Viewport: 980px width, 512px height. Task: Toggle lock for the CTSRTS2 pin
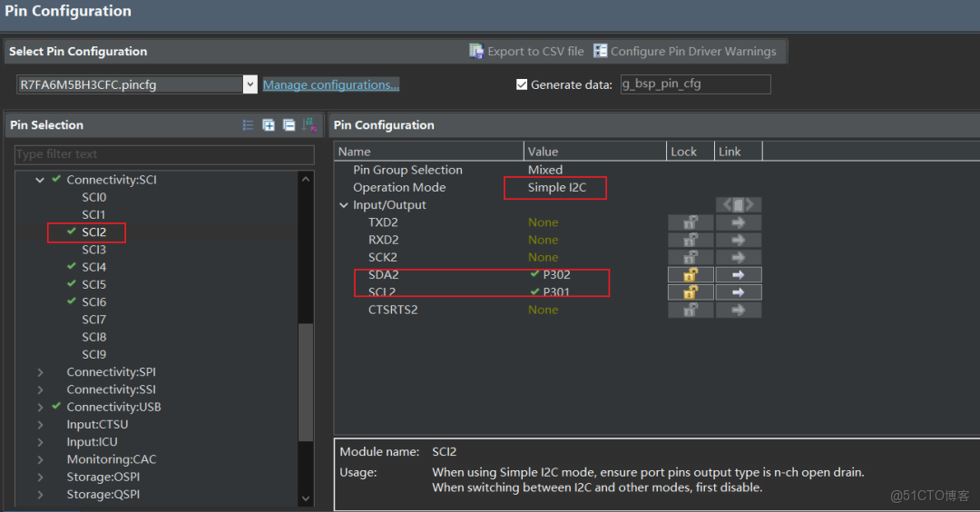coord(691,310)
